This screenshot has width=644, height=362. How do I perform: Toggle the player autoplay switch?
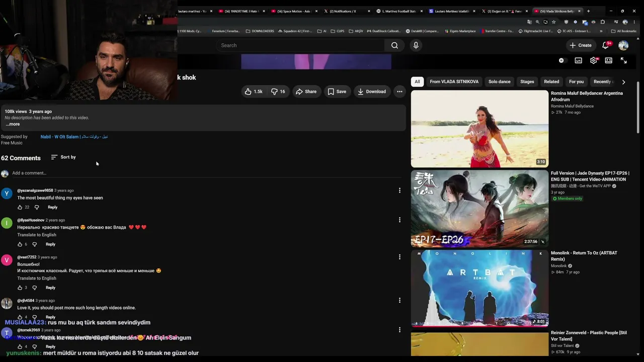point(562,60)
